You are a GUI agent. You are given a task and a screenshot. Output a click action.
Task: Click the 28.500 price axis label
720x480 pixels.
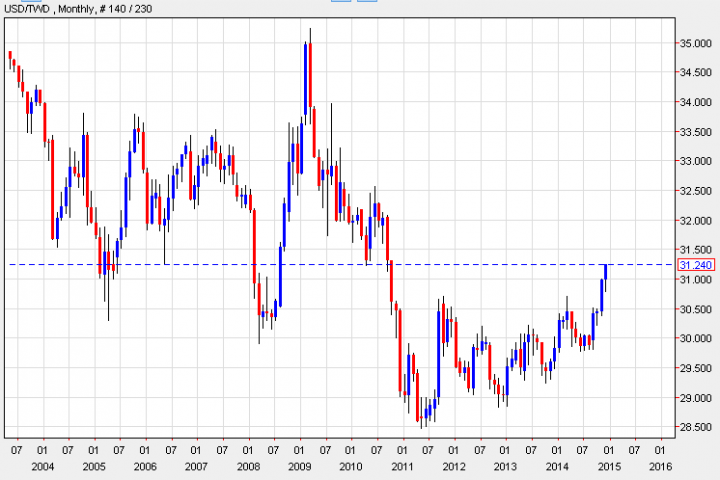[695, 427]
